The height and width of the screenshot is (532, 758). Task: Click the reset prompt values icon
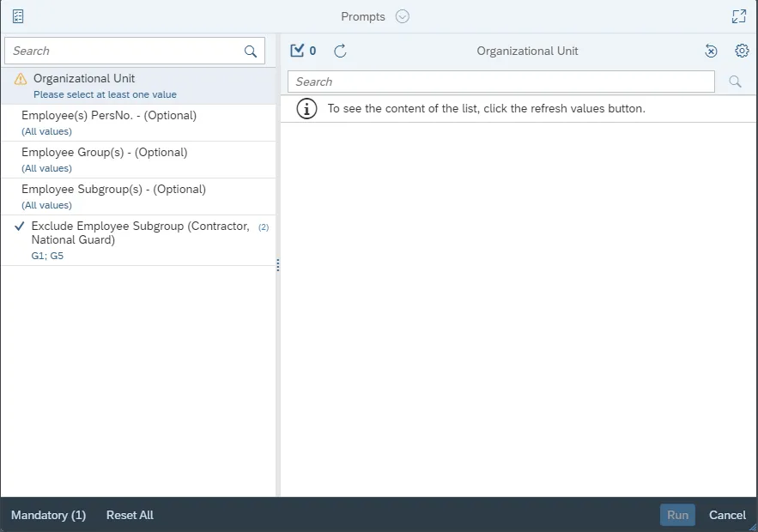pos(711,51)
